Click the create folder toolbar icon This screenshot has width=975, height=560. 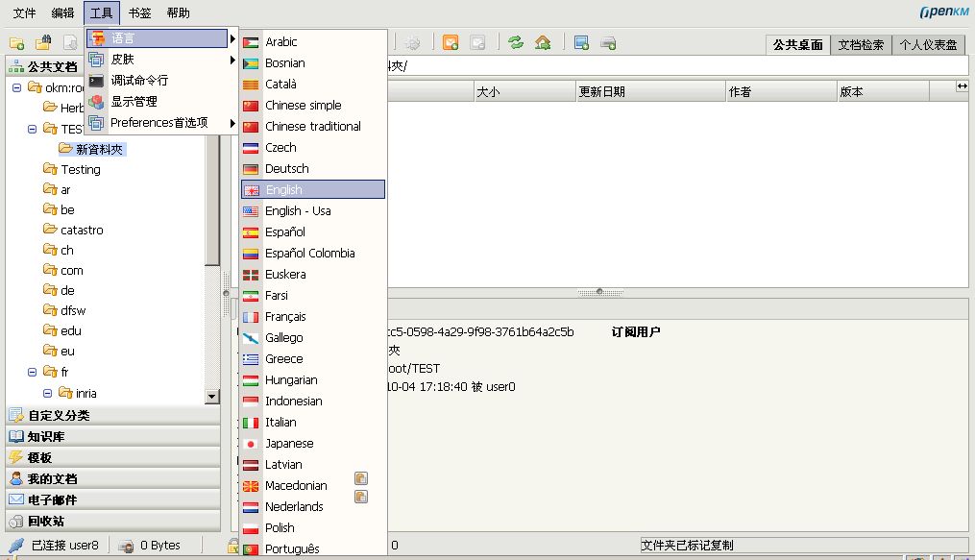click(16, 43)
